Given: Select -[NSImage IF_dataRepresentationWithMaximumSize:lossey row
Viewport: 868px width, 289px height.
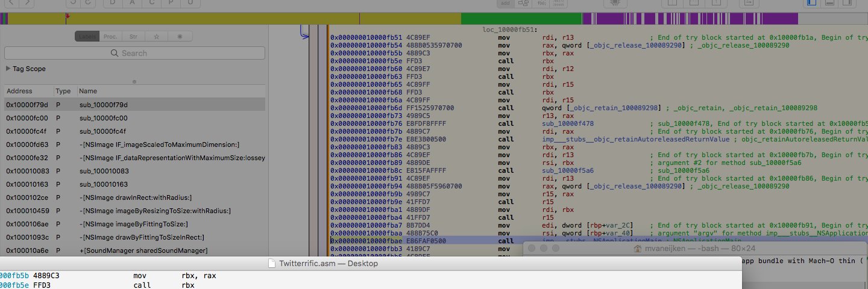Looking at the screenshot, I should [x=134, y=158].
